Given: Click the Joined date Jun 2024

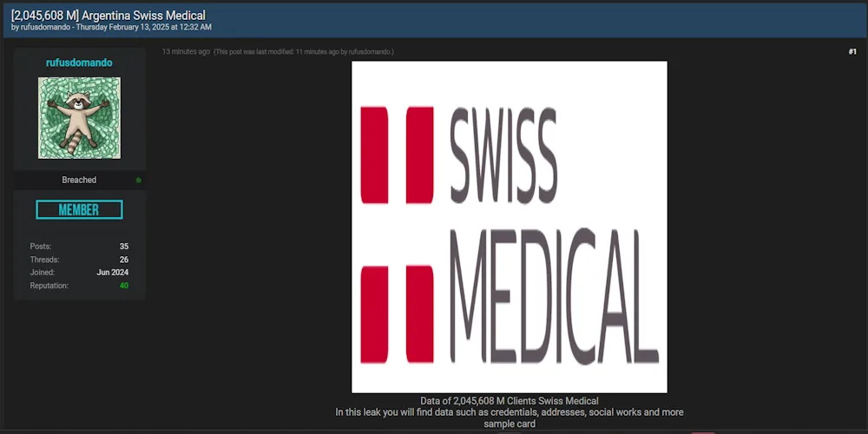Looking at the screenshot, I should click(112, 273).
